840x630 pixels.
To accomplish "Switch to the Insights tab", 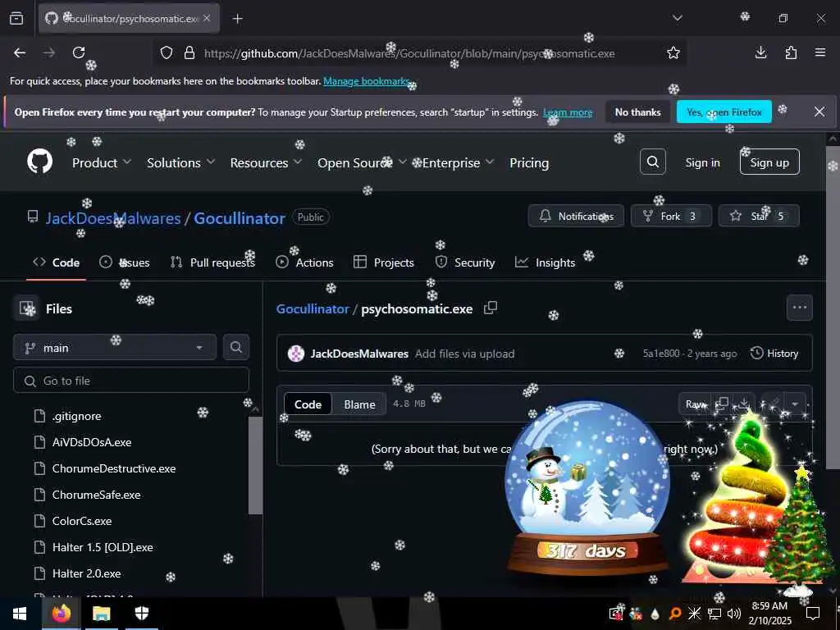I will tap(545, 262).
